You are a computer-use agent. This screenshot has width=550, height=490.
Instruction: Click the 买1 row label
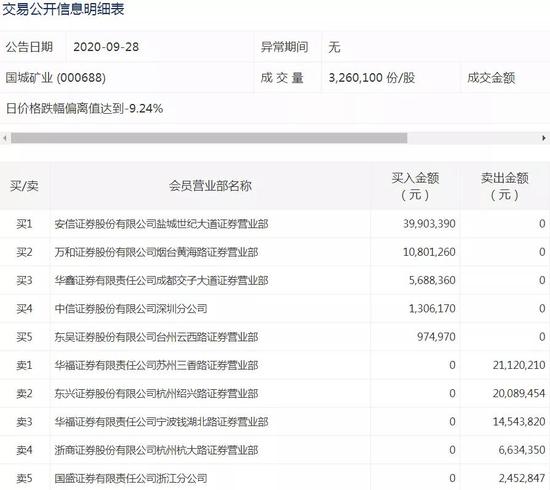24,224
